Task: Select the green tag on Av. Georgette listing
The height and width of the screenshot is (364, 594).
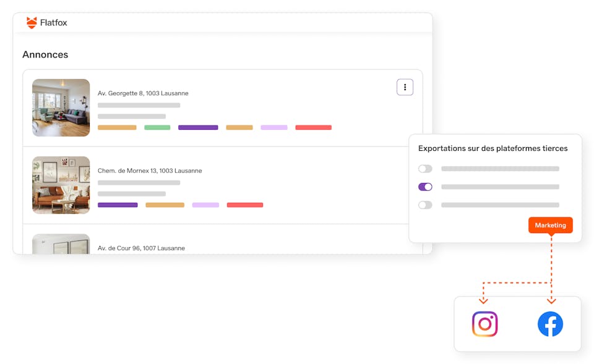Action: (157, 127)
